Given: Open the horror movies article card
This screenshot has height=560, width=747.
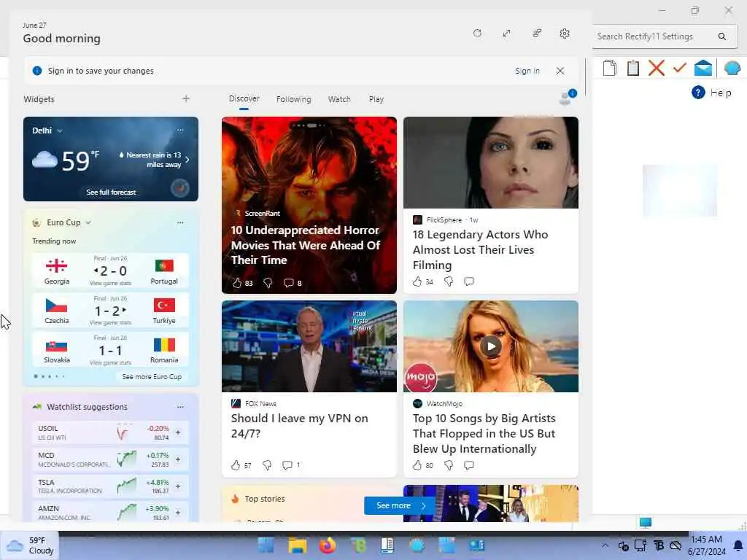Looking at the screenshot, I should [x=309, y=205].
